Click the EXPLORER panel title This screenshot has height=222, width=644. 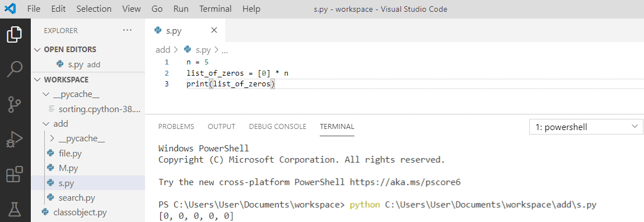61,30
